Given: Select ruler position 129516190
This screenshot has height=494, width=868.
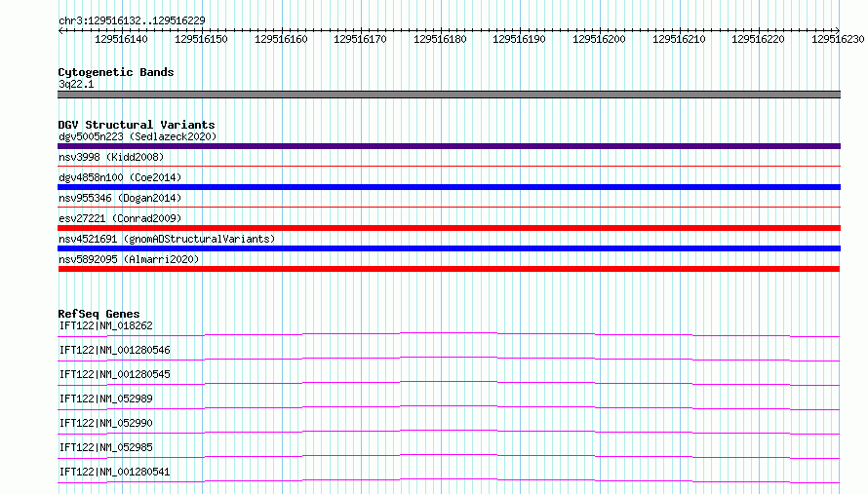Looking at the screenshot, I should (519, 39).
